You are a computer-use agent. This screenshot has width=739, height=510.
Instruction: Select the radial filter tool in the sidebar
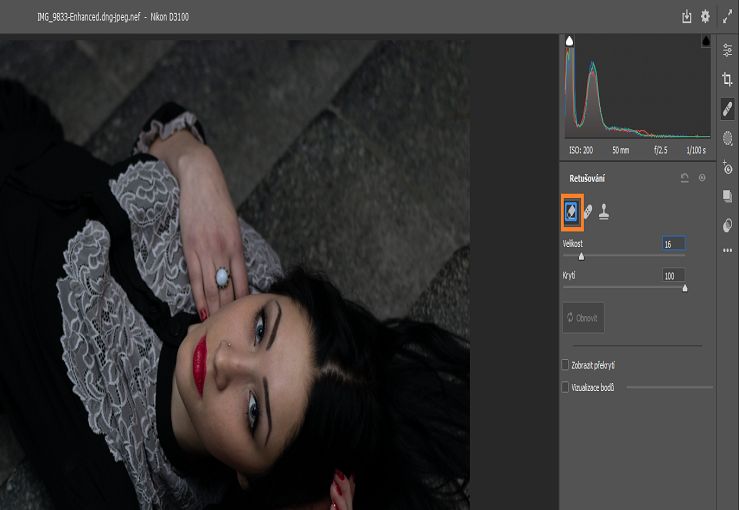tap(728, 138)
